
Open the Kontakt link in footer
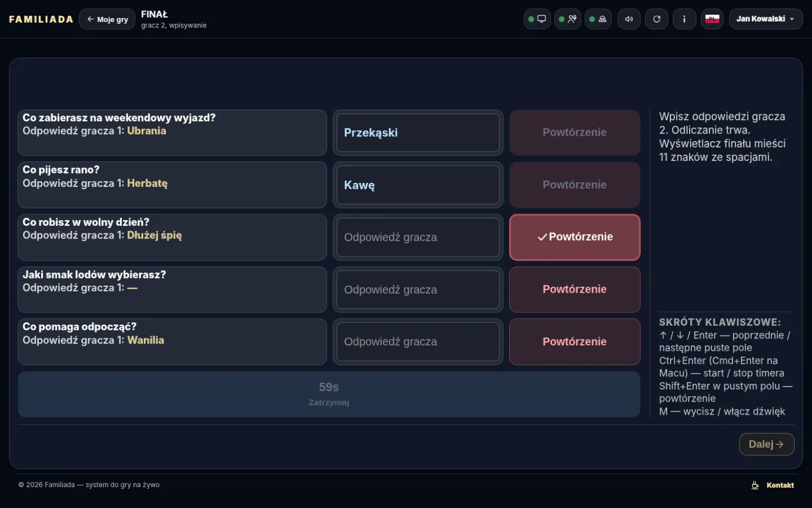pyautogui.click(x=780, y=485)
